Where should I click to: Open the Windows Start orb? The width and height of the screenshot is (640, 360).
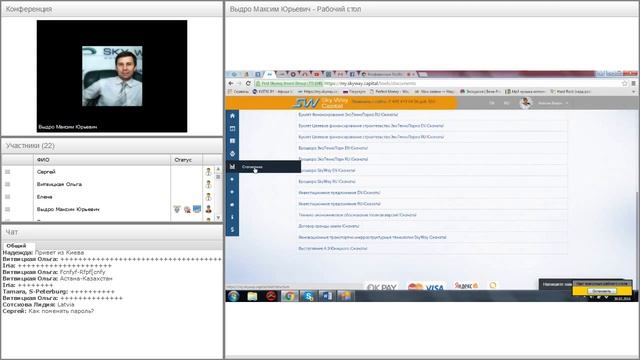(x=233, y=296)
